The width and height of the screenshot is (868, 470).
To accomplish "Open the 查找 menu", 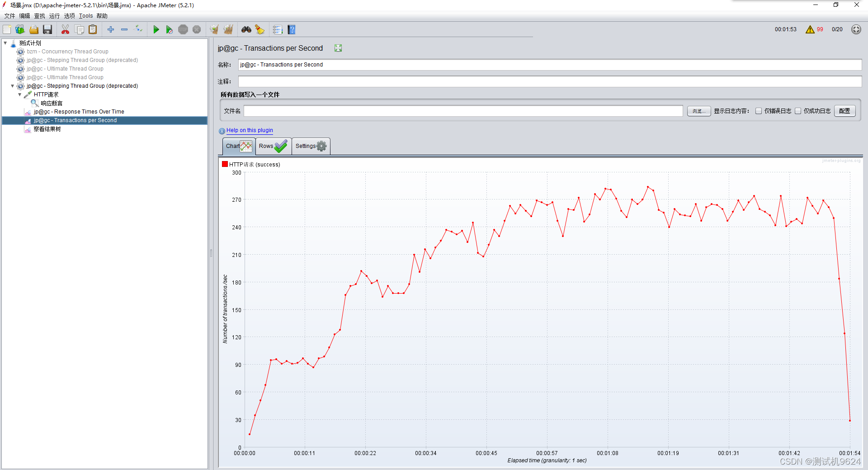I will 40,16.
